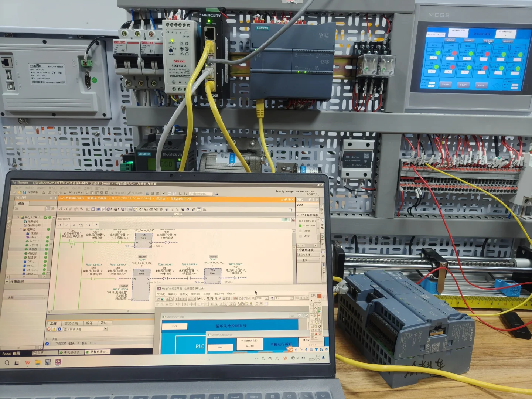This screenshot has width=532, height=399.
Task: Open the 显示所有消息 dropdown
Action: 106,329
